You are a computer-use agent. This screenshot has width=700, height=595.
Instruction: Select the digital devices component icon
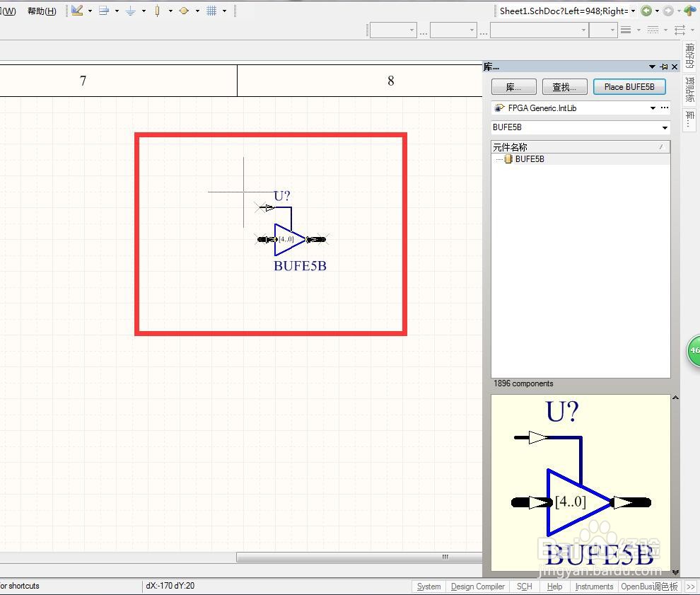coord(157,11)
